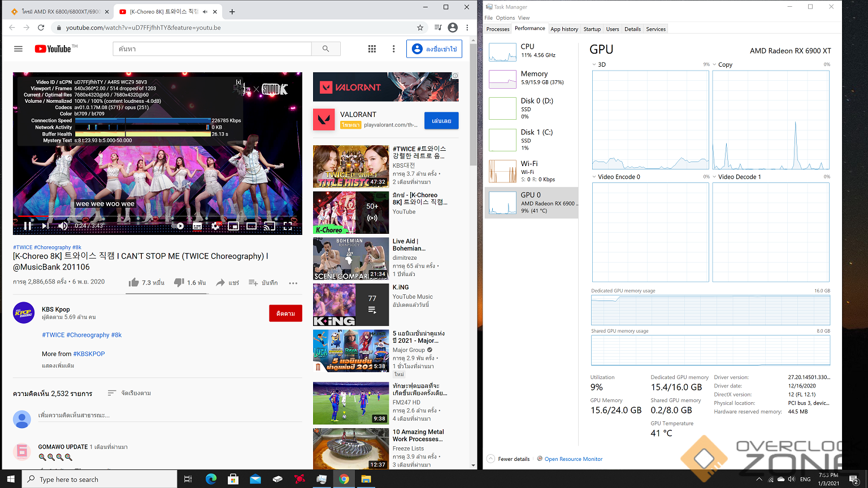This screenshot has width=868, height=488.
Task: Open the 3D engine graph dropdown
Action: 594,64
